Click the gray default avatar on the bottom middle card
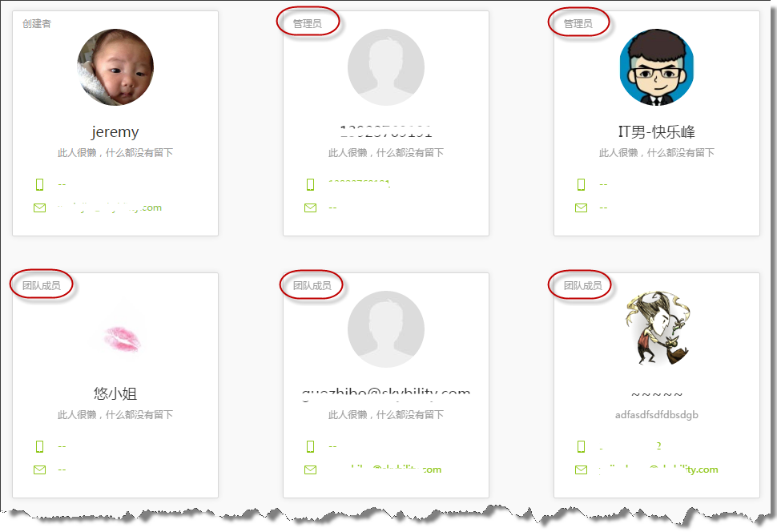Screen dimensions: 777x532 [386, 329]
